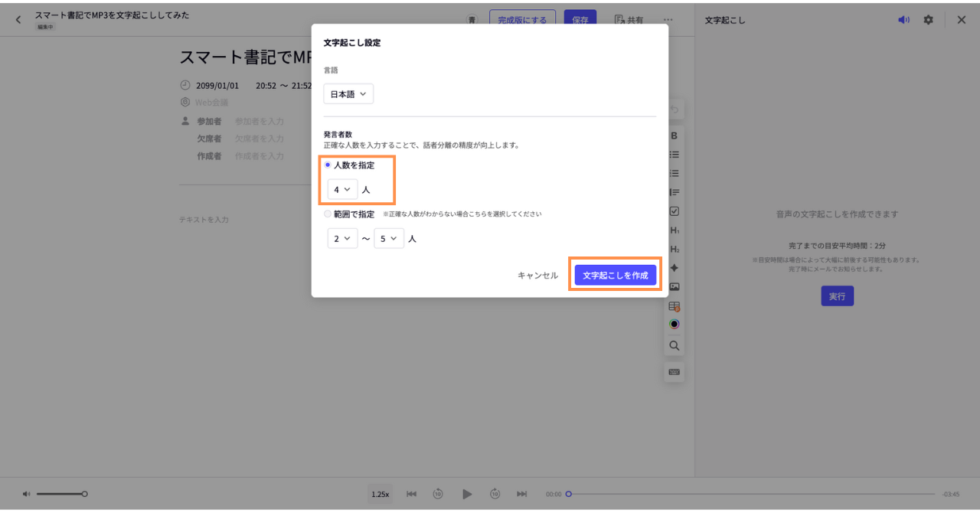Click the 文字起こしを作成 button
Screen dimensions: 980x513
click(615, 276)
